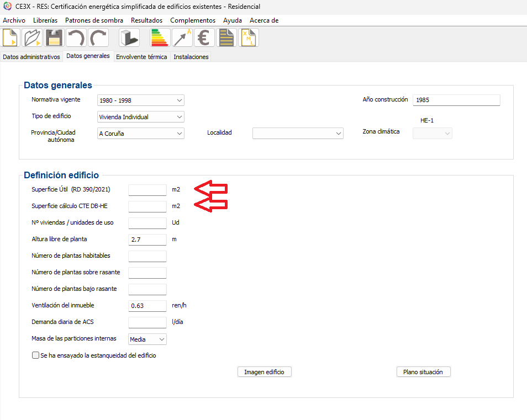Viewport: 527px width, 420px height.
Task: Focus the Año construcción field
Action: [456, 100]
